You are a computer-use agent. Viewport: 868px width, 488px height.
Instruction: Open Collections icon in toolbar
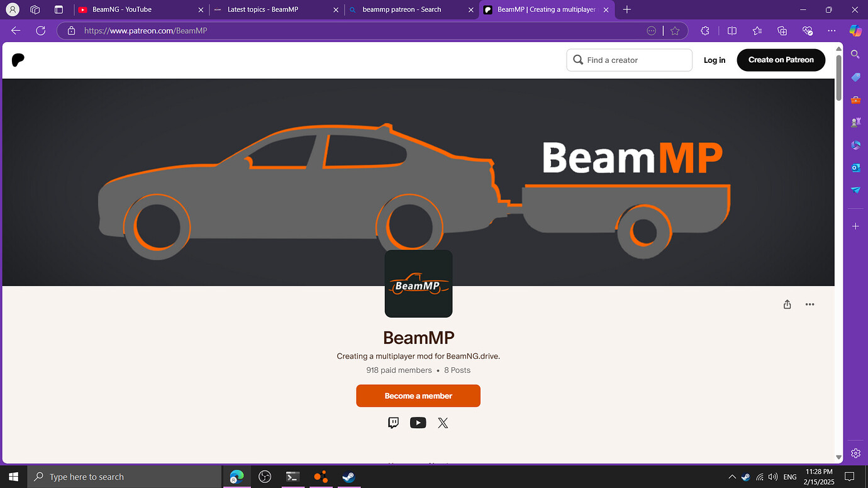pyautogui.click(x=782, y=31)
